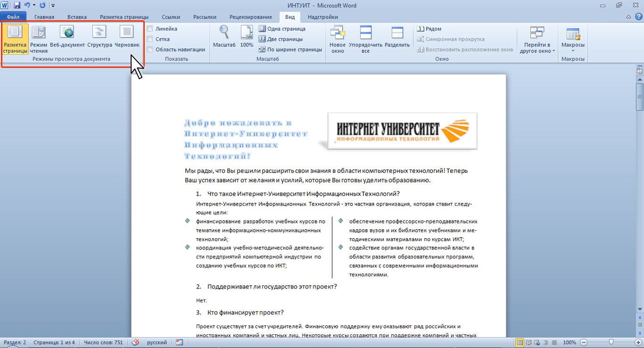The width and height of the screenshot is (644, 348).
Task: Click zoom in plus button
Action: point(638,342)
